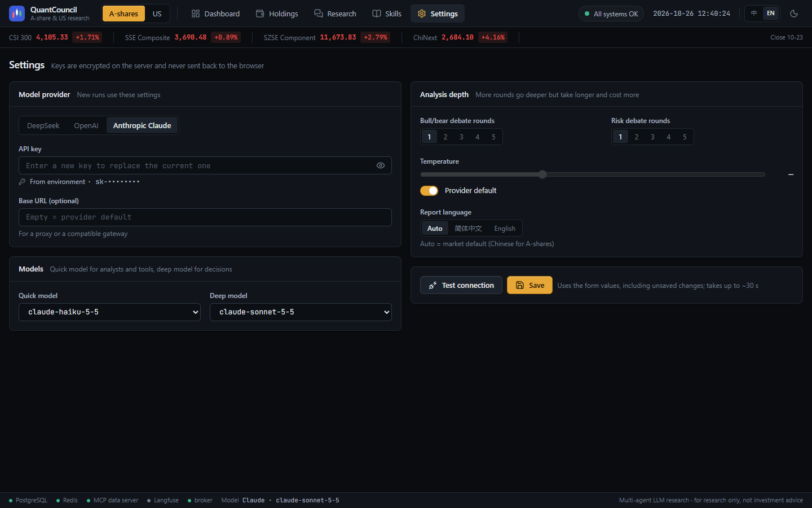This screenshot has width=812, height=508.
Task: Click the Base URL input field
Action: [205, 217]
